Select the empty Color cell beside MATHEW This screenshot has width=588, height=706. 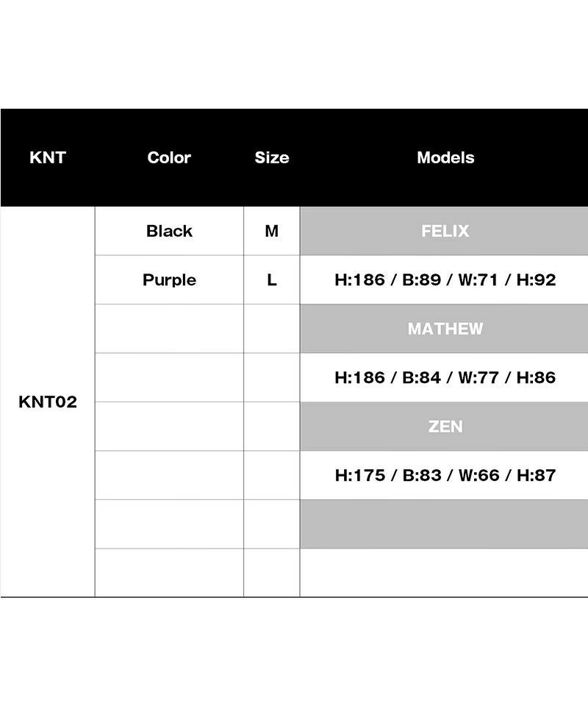pos(169,329)
